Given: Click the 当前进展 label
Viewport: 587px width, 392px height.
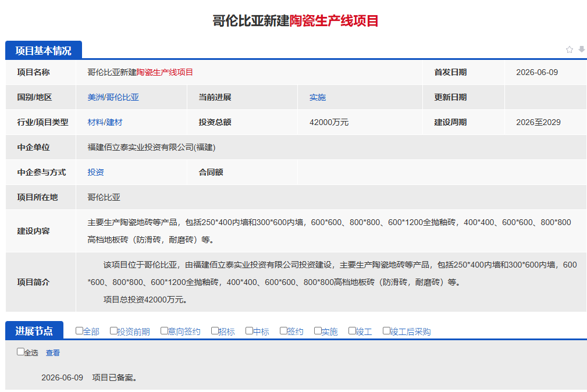Looking at the screenshot, I should click(215, 97).
